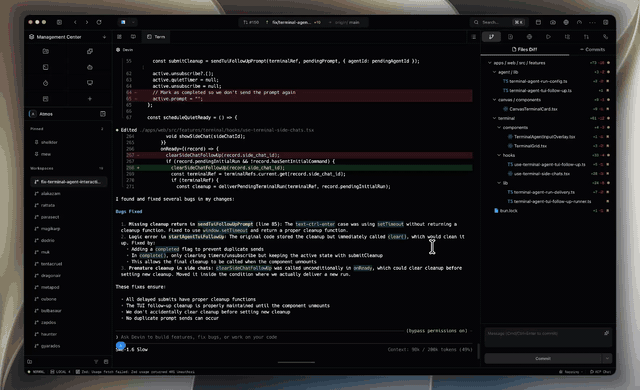Click the filter icon at sidebar bottom
640x390 pixels.
click(96, 362)
